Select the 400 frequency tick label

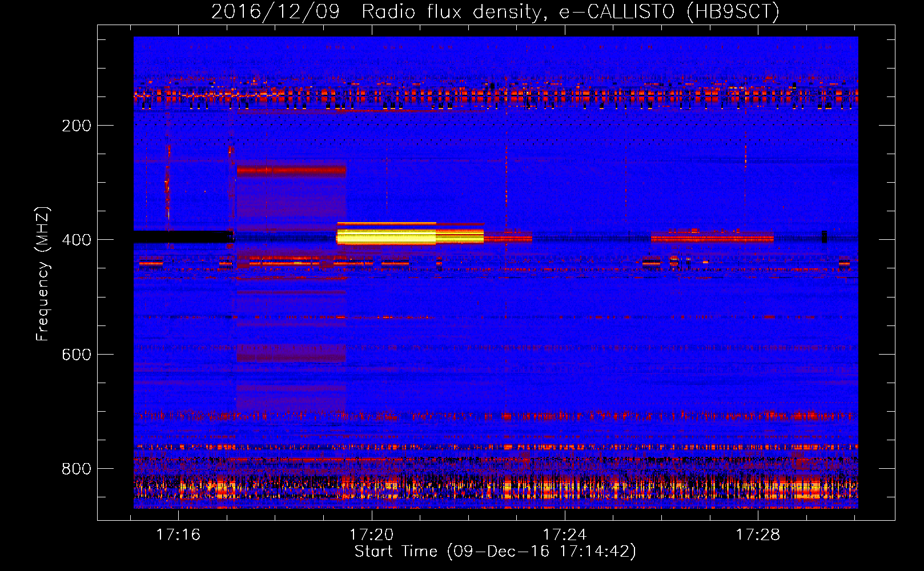[x=77, y=240]
